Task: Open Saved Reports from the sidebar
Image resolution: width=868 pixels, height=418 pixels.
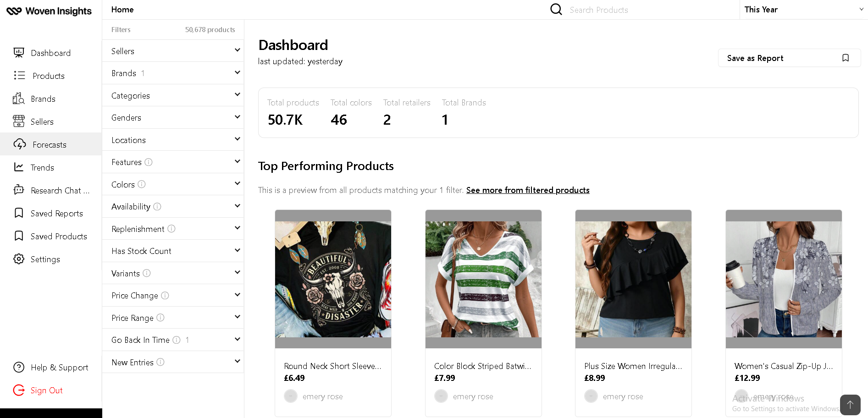Action: click(x=56, y=213)
